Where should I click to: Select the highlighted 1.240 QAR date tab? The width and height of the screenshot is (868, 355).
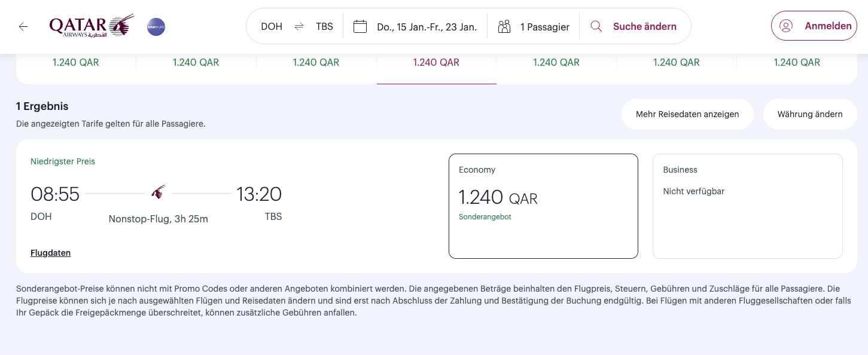pyautogui.click(x=436, y=63)
